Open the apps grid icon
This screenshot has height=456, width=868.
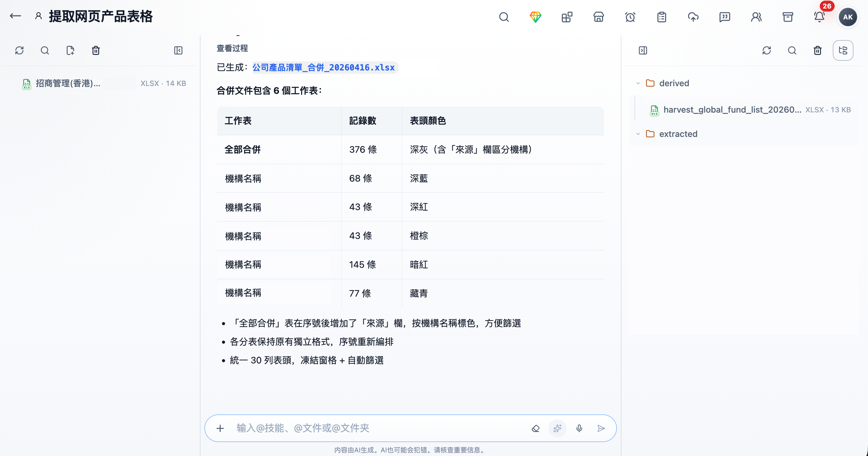click(x=567, y=17)
